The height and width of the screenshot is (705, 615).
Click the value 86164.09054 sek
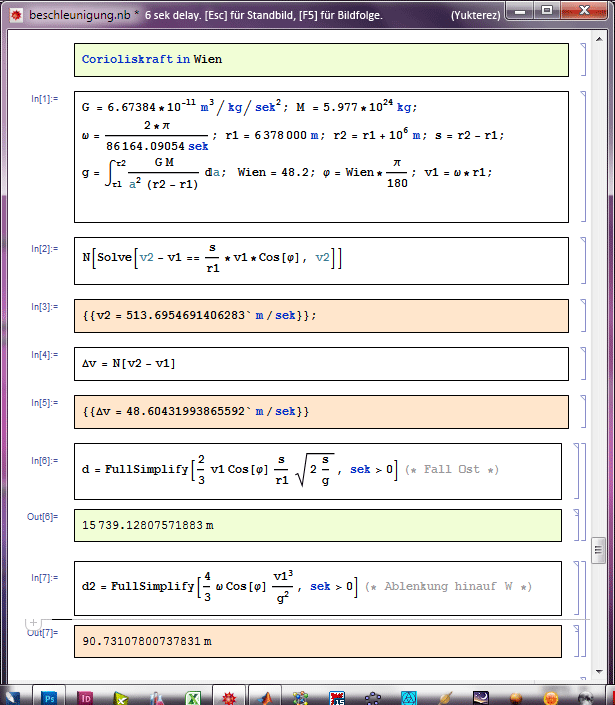[157, 146]
